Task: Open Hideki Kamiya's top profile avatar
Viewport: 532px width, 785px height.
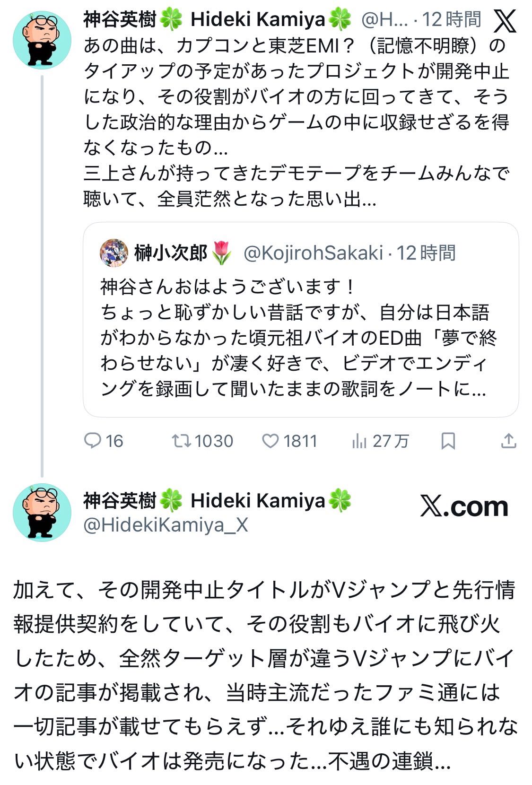Action: coord(42,39)
